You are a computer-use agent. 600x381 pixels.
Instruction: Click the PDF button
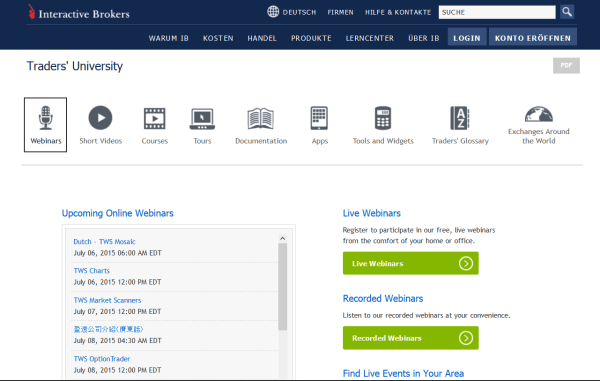click(566, 65)
